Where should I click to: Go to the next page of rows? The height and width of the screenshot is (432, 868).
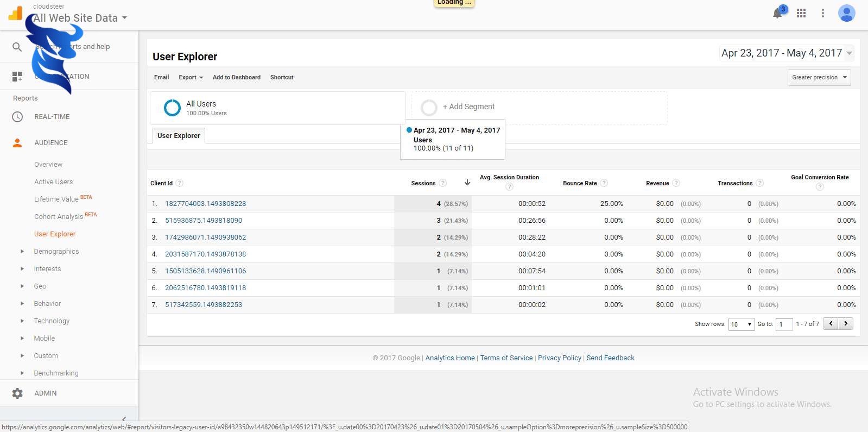pos(846,324)
